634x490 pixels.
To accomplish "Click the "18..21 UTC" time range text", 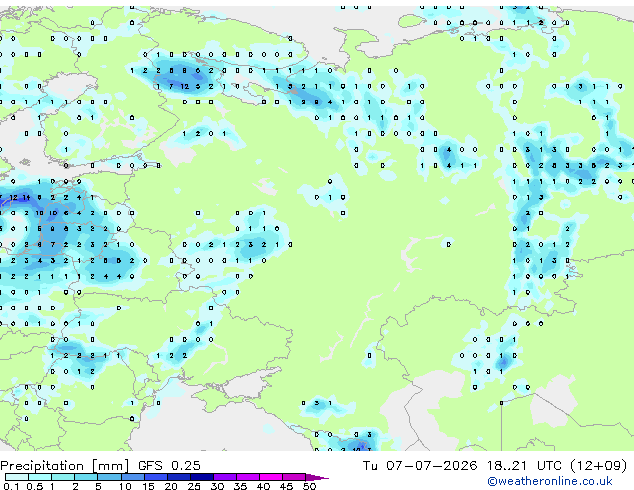I will (524, 466).
